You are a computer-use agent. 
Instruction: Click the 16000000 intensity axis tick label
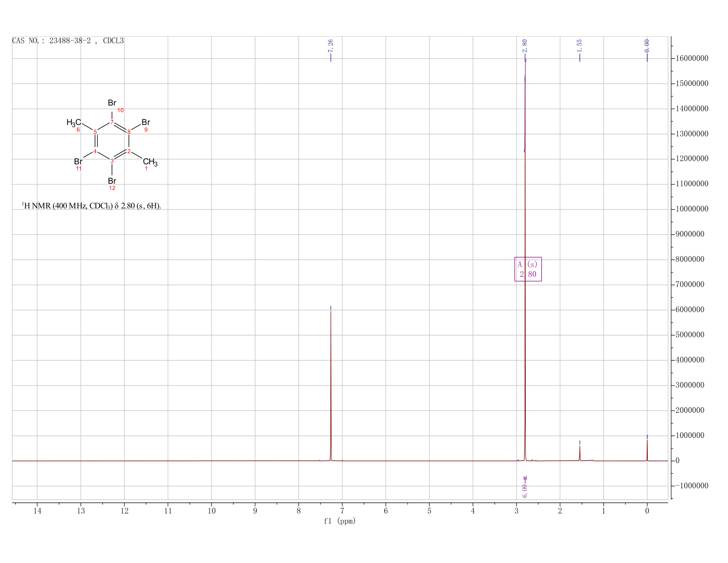[691, 58]
